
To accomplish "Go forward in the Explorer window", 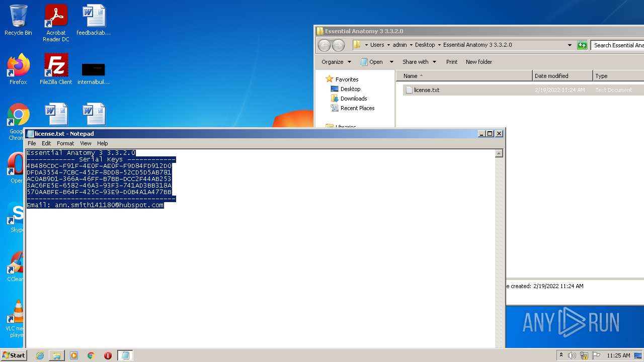I will coord(339,45).
